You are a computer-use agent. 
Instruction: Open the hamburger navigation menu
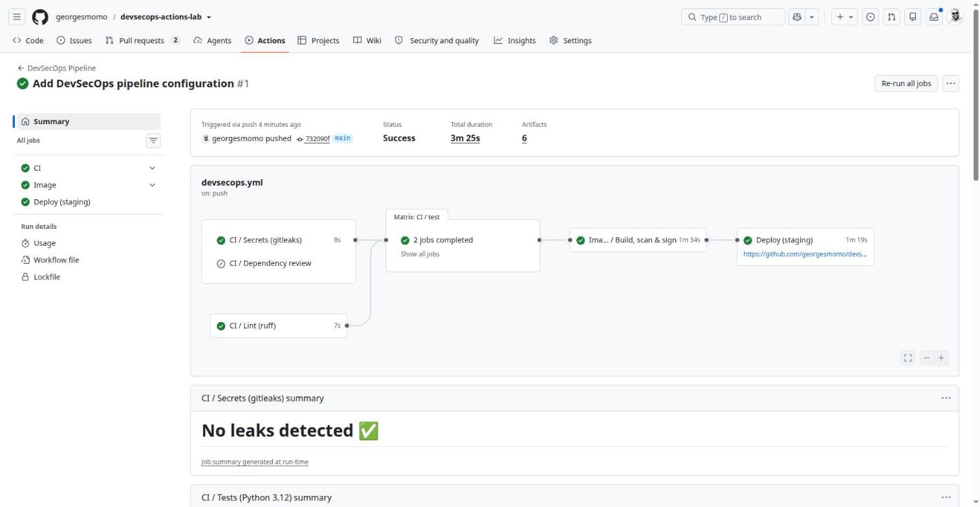(x=17, y=17)
